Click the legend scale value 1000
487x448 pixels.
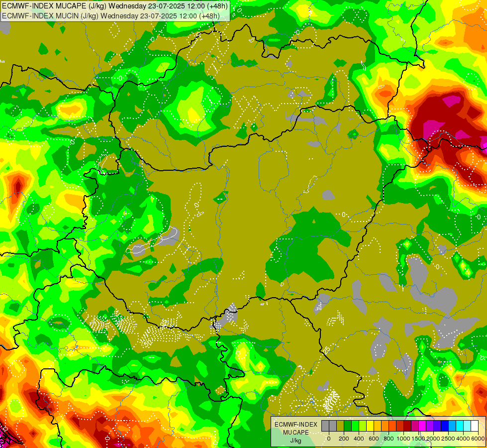point(403,439)
